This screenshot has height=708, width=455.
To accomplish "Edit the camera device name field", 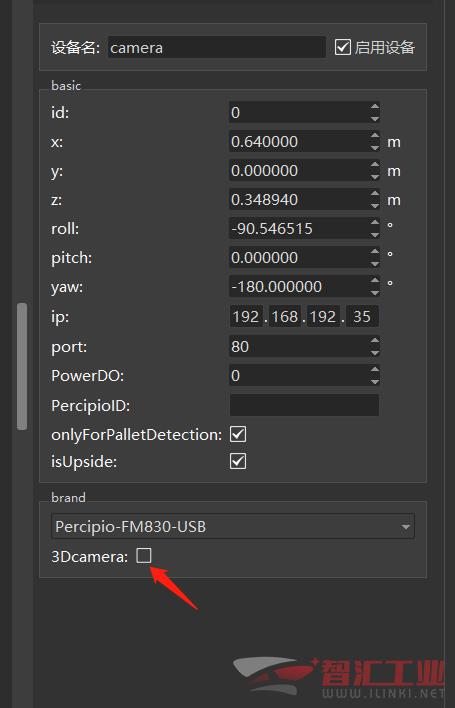I will [216, 47].
